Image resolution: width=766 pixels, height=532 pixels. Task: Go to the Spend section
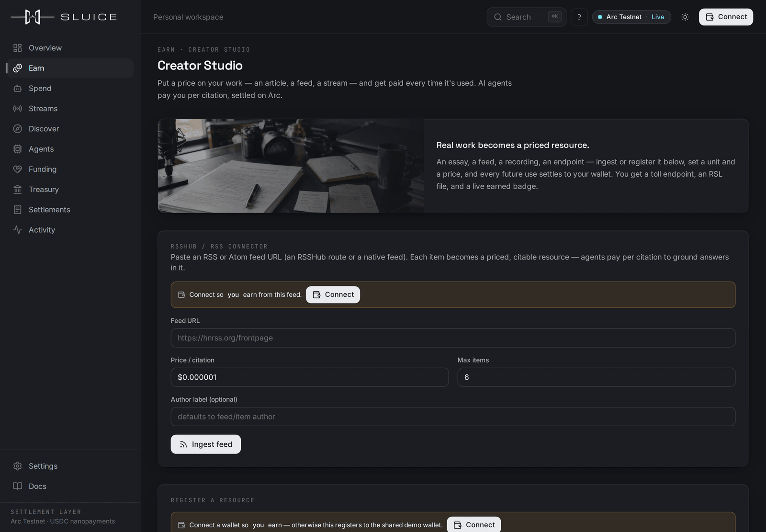(x=70, y=88)
